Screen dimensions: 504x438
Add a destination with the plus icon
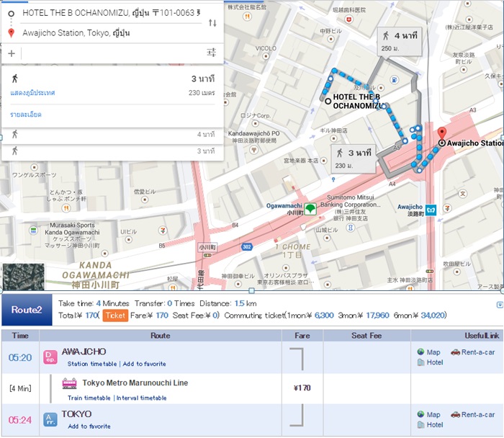coord(12,53)
